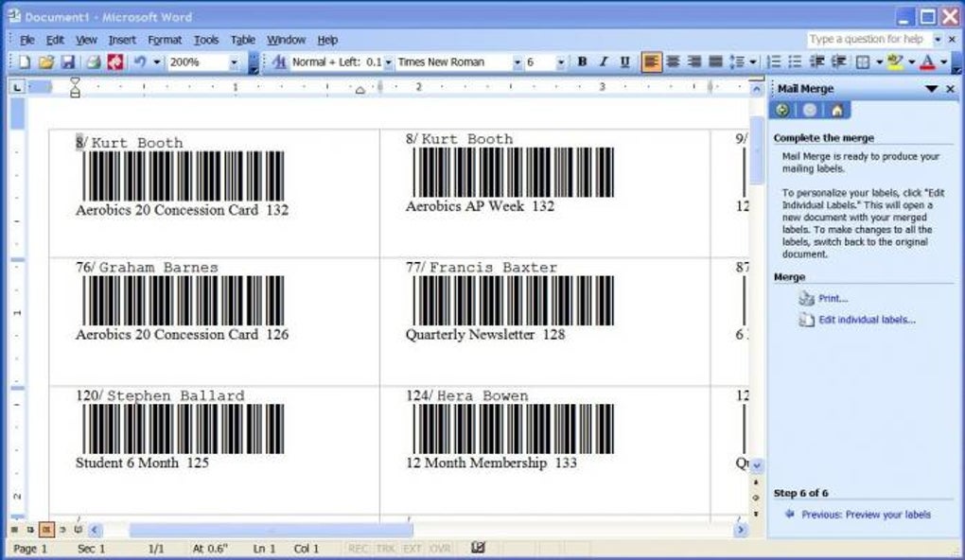Create a new blank document
The image size is (965, 560).
tap(24, 62)
